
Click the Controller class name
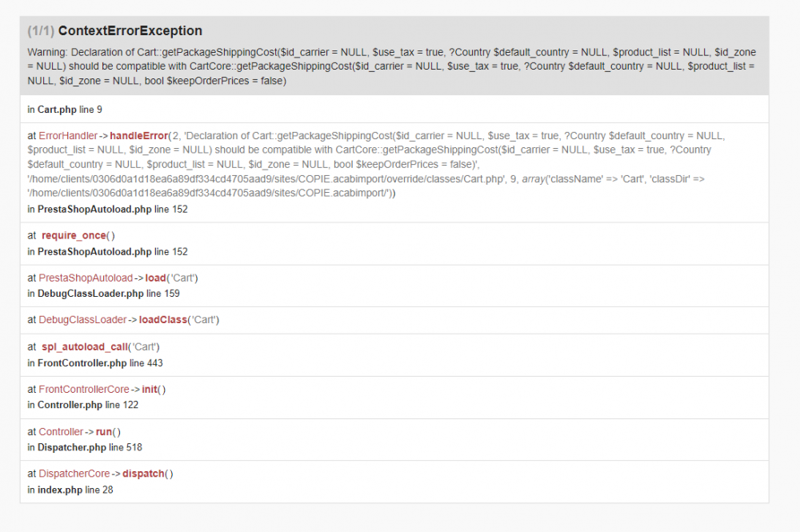[61, 431]
